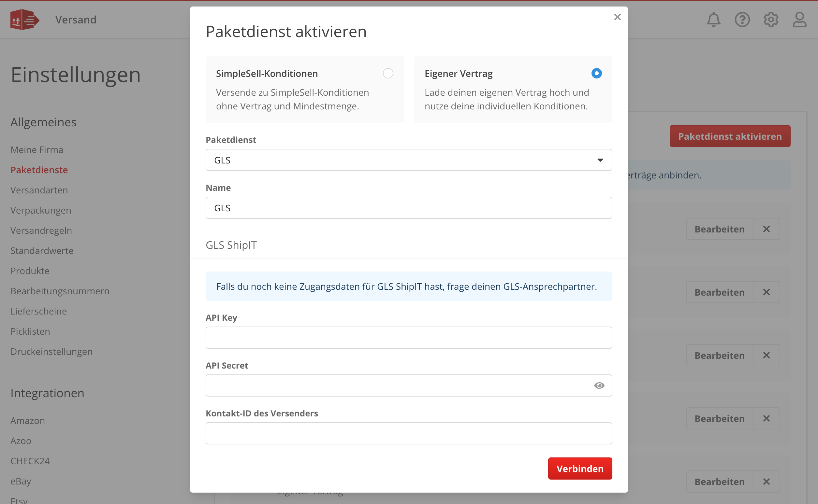Open Druckeinstellungen in the sidebar

[x=51, y=352]
